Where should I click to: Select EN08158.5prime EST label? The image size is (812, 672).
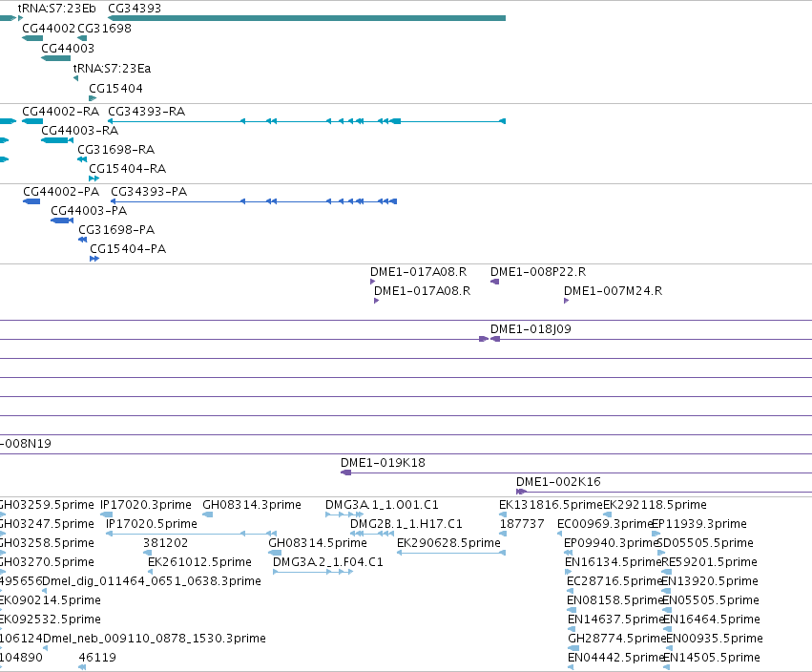[x=615, y=601]
